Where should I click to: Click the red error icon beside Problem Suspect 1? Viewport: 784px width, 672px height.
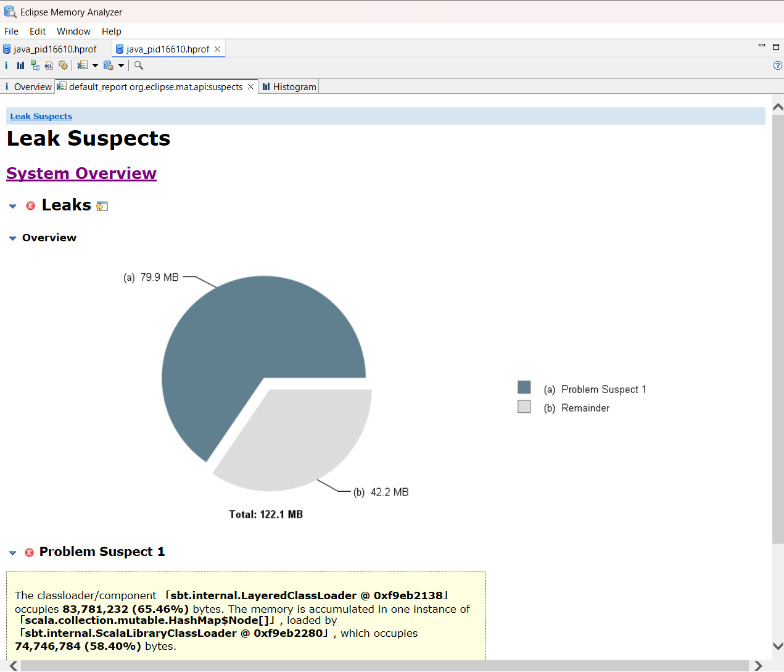(x=29, y=552)
